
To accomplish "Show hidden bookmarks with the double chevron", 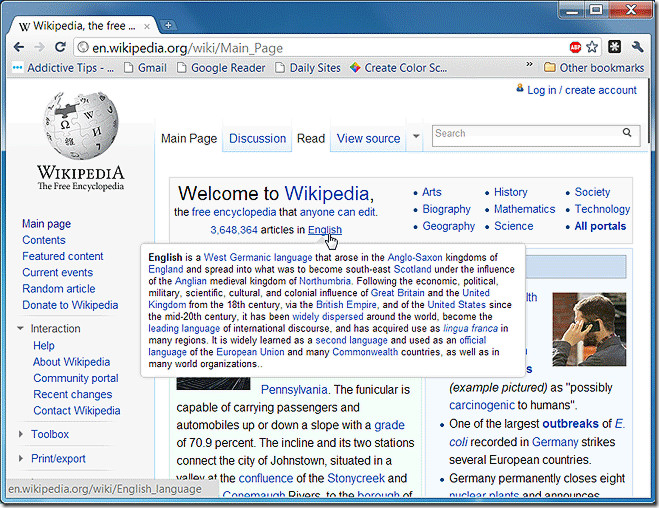I will [x=529, y=64].
